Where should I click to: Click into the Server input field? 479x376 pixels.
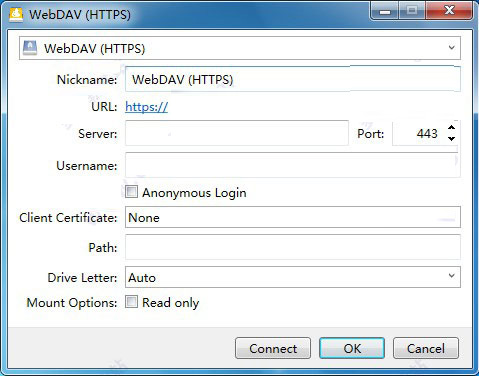[x=237, y=133]
